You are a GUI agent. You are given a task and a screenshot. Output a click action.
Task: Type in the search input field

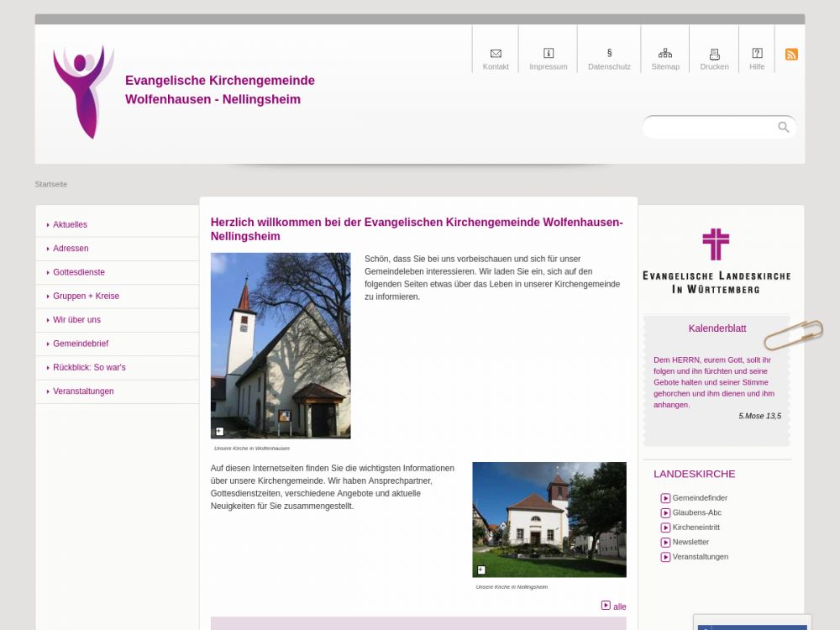coord(710,128)
